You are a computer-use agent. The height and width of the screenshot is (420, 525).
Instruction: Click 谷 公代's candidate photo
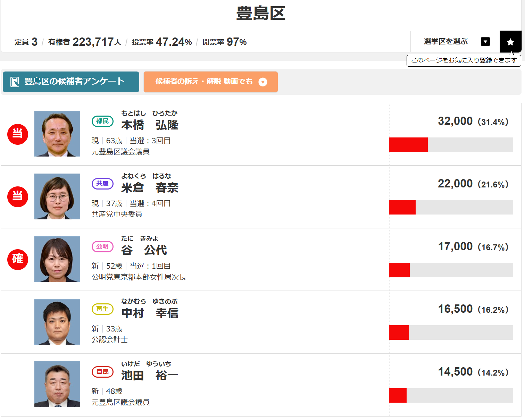pyautogui.click(x=57, y=259)
